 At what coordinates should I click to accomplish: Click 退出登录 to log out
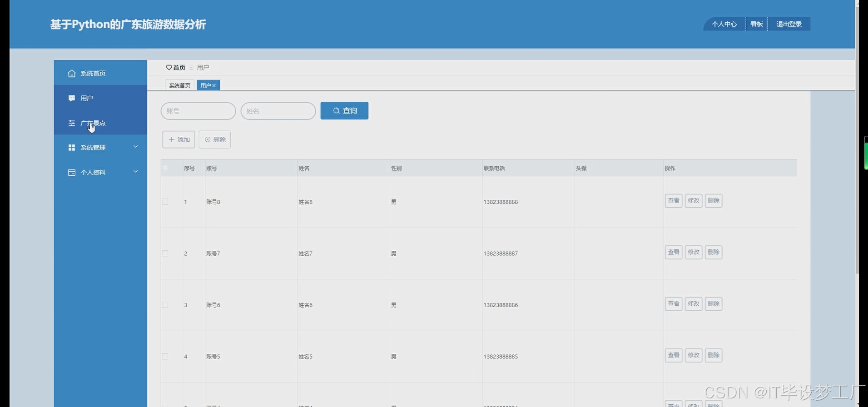789,24
